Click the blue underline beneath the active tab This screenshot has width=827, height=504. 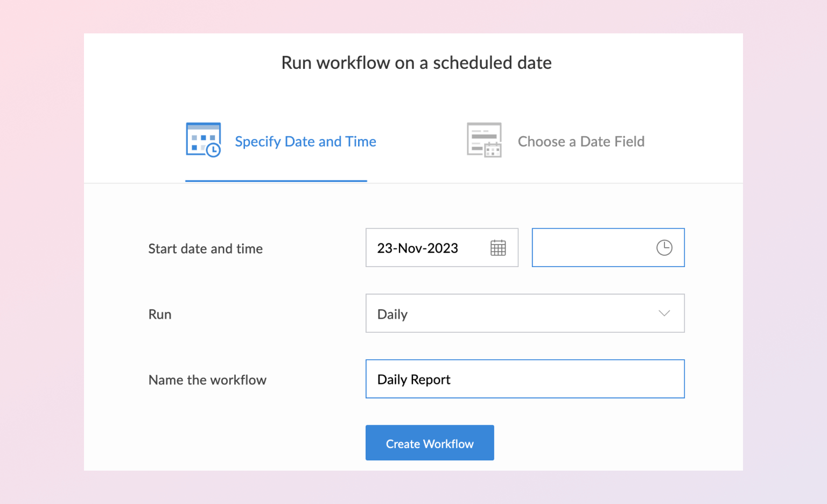[x=276, y=181]
